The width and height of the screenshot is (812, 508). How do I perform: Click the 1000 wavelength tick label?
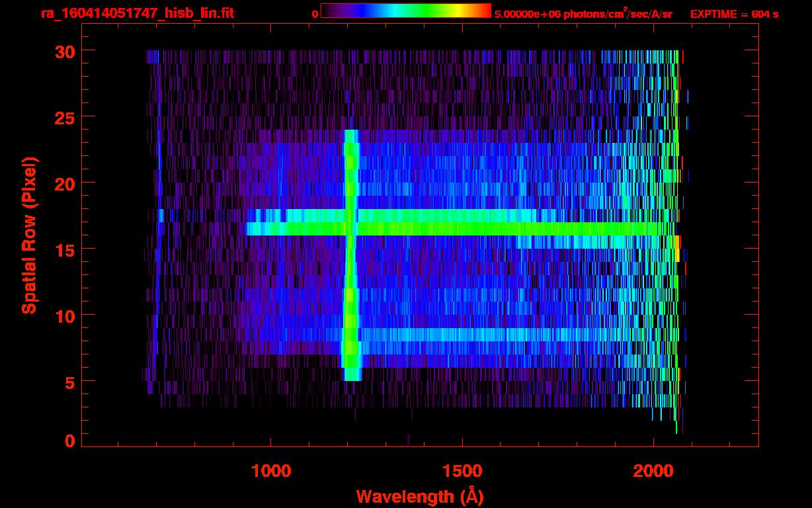tap(271, 471)
